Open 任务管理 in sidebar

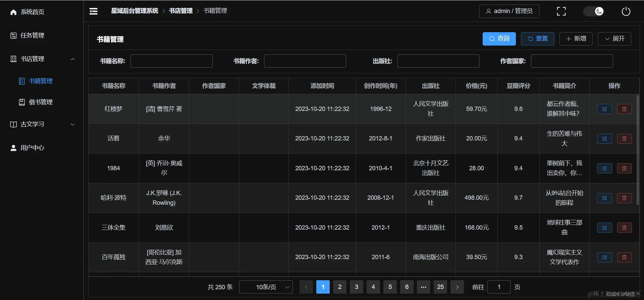[42, 36]
